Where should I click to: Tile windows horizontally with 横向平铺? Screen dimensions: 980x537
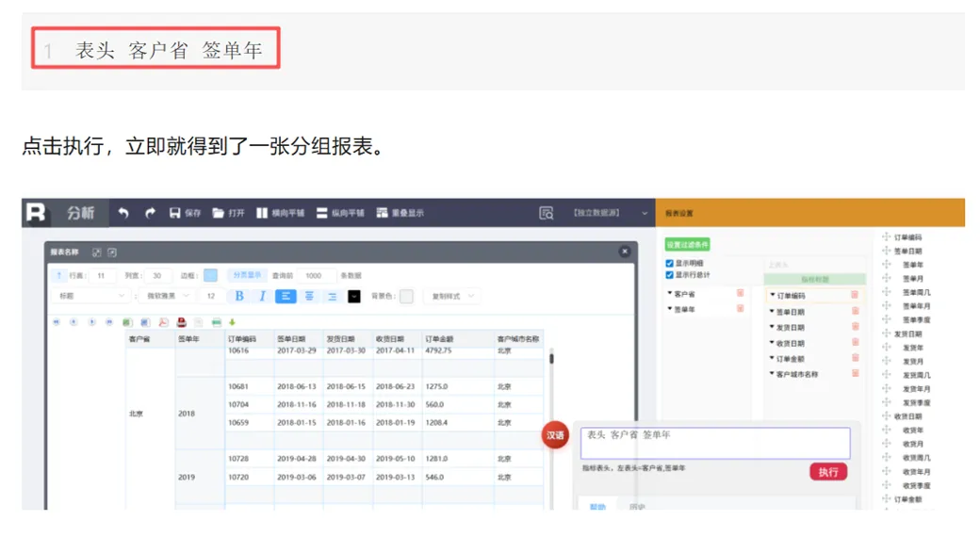(x=280, y=213)
